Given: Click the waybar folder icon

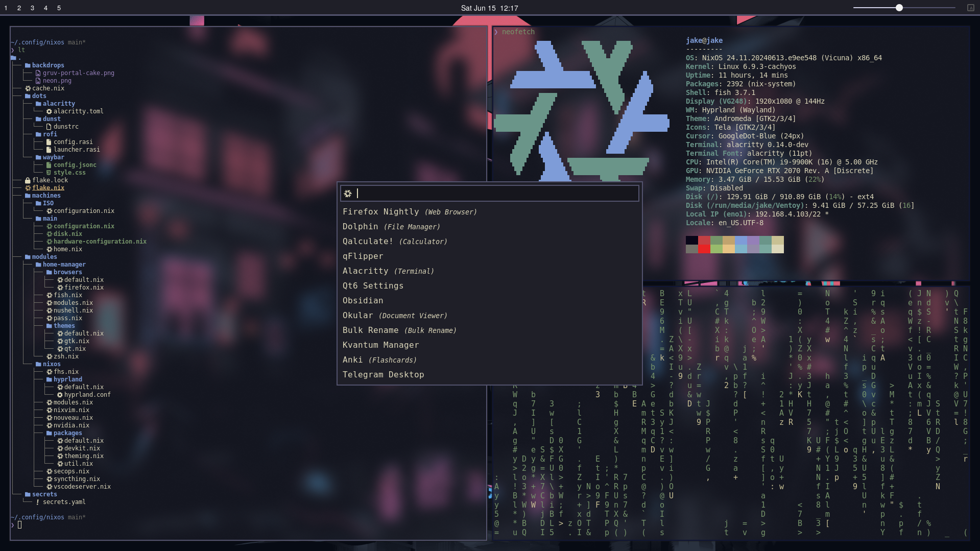Looking at the screenshot, I should (x=38, y=157).
